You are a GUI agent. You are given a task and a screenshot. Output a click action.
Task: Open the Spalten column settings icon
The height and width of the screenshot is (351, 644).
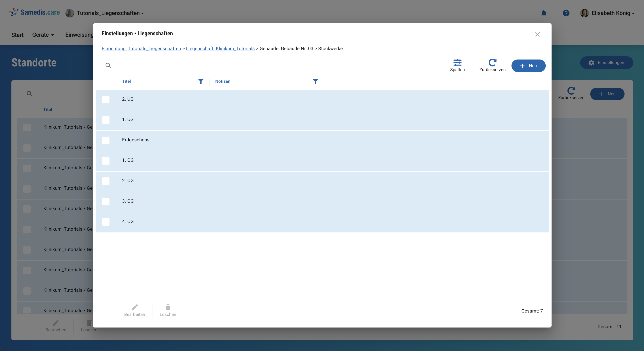pyautogui.click(x=457, y=62)
